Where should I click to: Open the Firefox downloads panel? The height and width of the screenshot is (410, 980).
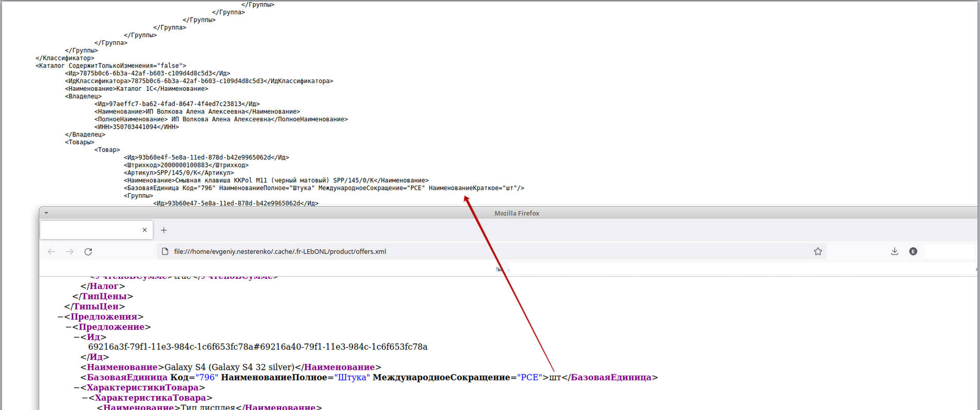pyautogui.click(x=894, y=251)
